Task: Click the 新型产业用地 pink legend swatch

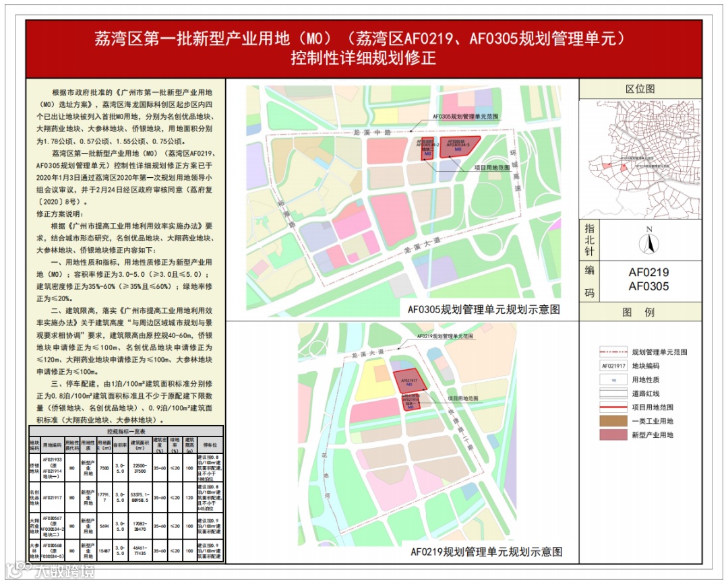Action: coord(613,434)
